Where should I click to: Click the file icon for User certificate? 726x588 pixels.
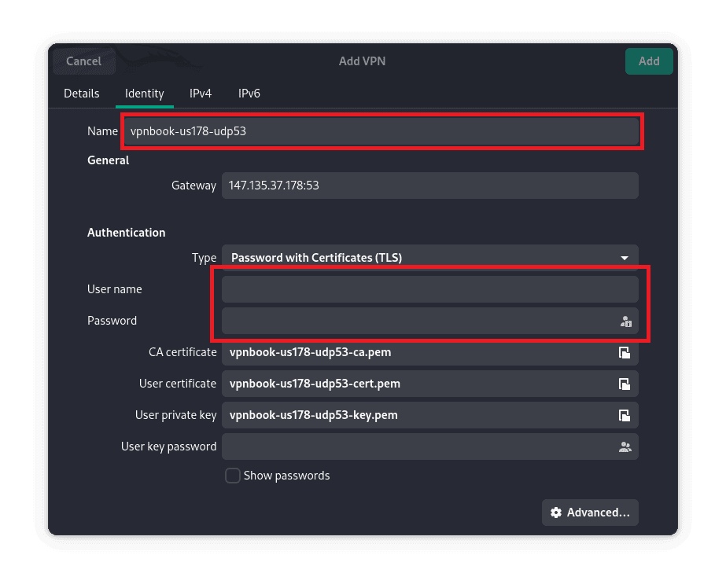(x=624, y=384)
